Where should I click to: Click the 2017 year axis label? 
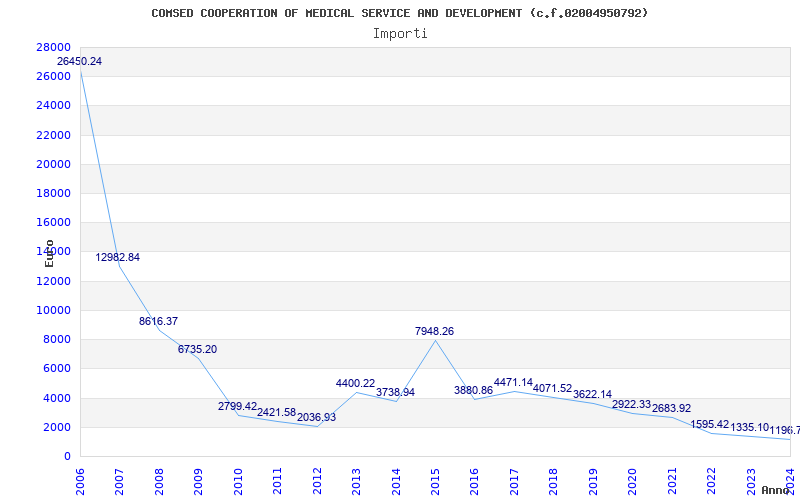(514, 482)
